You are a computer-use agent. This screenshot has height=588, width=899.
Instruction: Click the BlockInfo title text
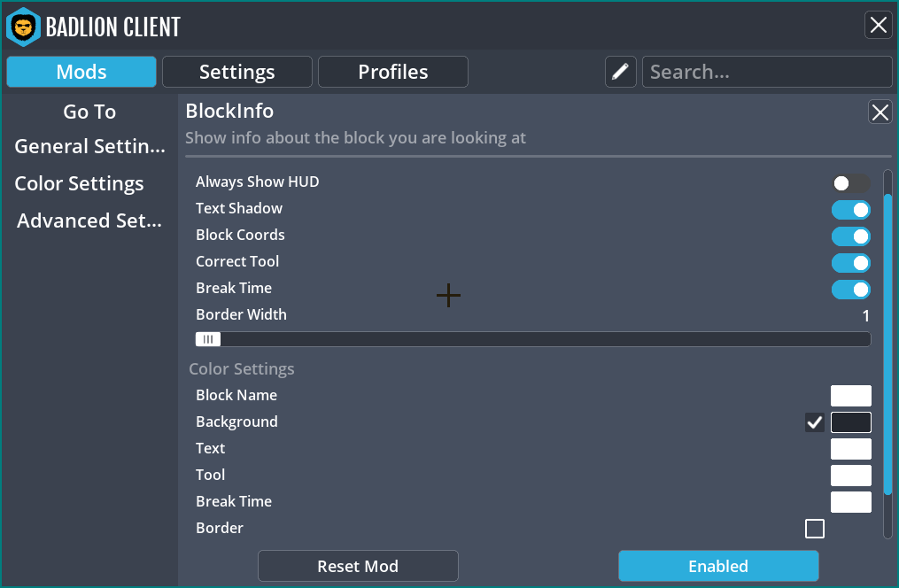tap(229, 111)
